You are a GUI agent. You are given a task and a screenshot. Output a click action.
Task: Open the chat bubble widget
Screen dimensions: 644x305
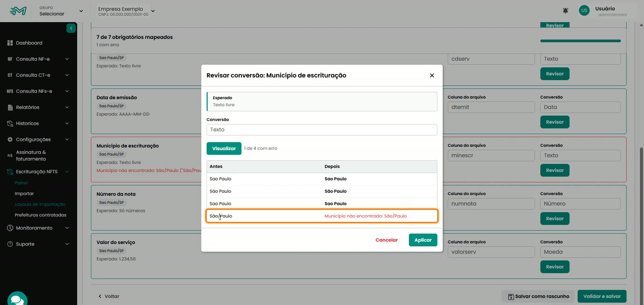(x=17, y=299)
